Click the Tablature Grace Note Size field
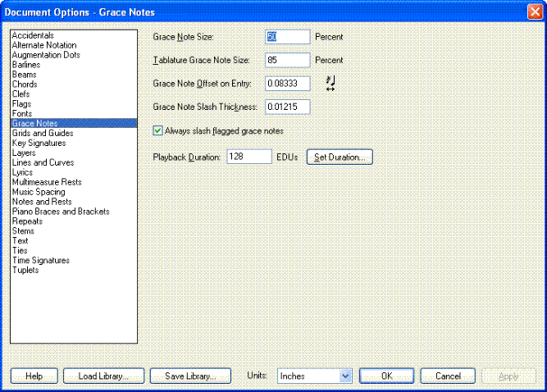 click(287, 60)
